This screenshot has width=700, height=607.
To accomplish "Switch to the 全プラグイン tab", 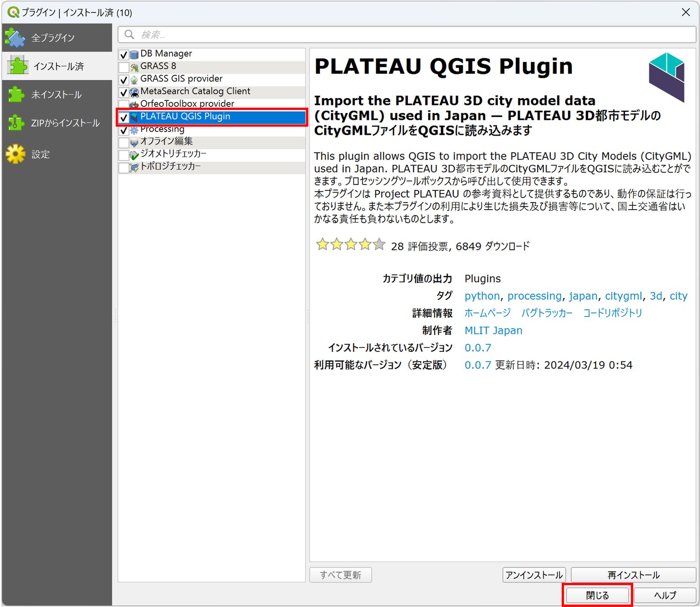I will [x=57, y=38].
